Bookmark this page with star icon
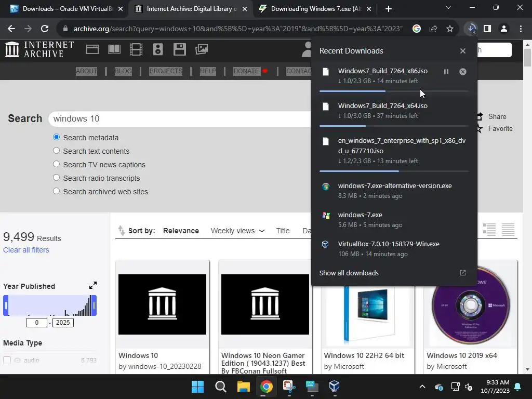532x399 pixels. click(x=450, y=29)
